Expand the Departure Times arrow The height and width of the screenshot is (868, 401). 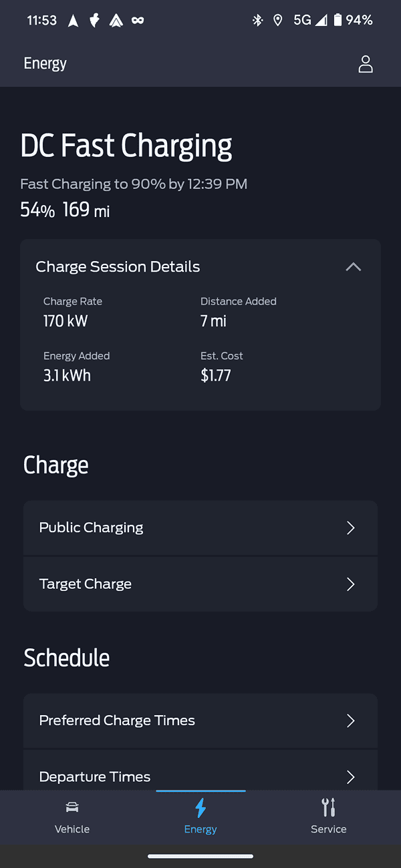pos(351,777)
